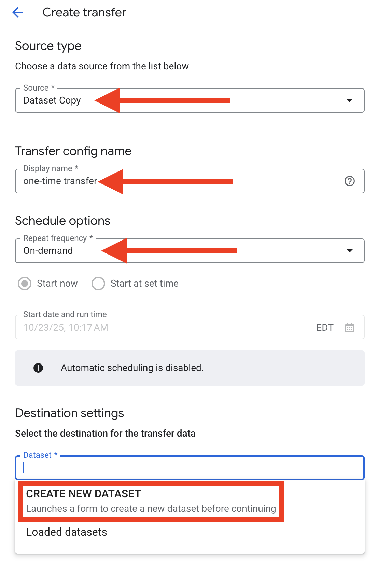Viewport: 392px width, 563px height.
Task: Click the Start date and run time field
Action: [164, 328]
